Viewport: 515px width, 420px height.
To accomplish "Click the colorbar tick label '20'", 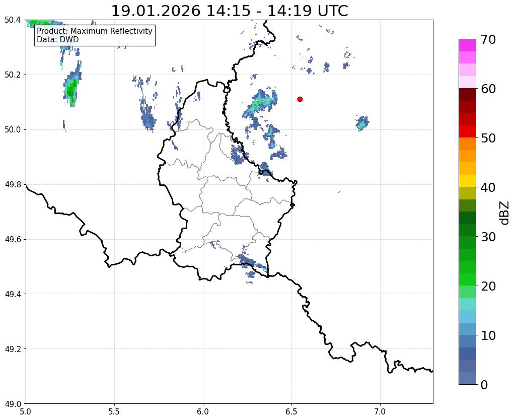I will tap(488, 286).
